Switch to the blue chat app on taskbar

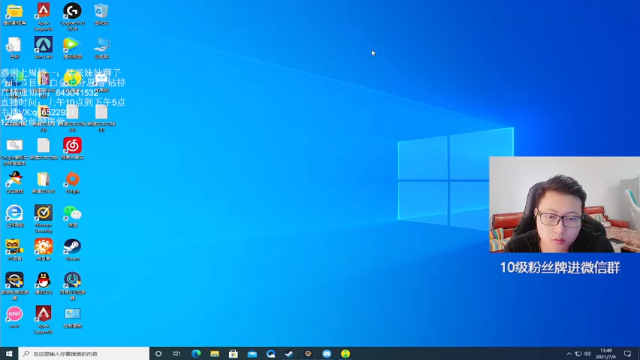pos(327,353)
